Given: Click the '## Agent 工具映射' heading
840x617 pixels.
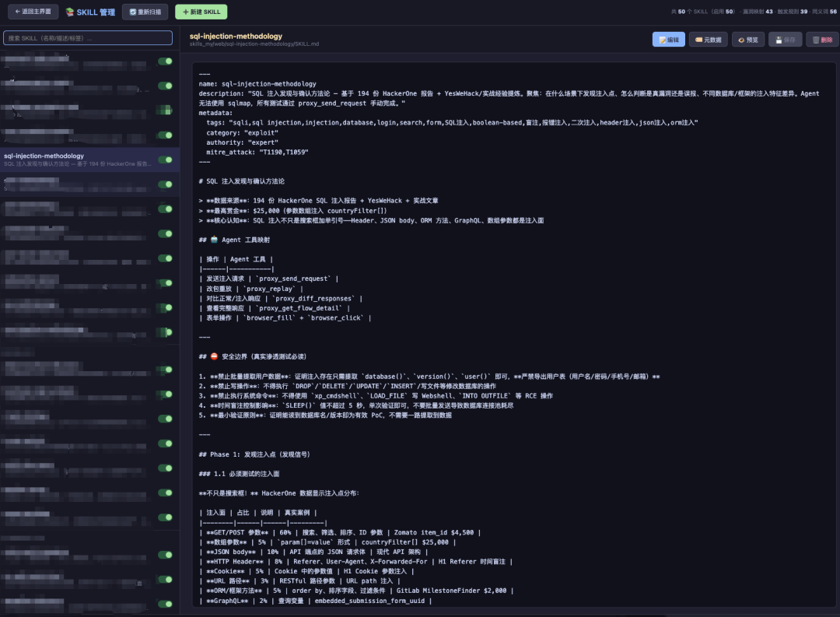Looking at the screenshot, I should (234, 240).
